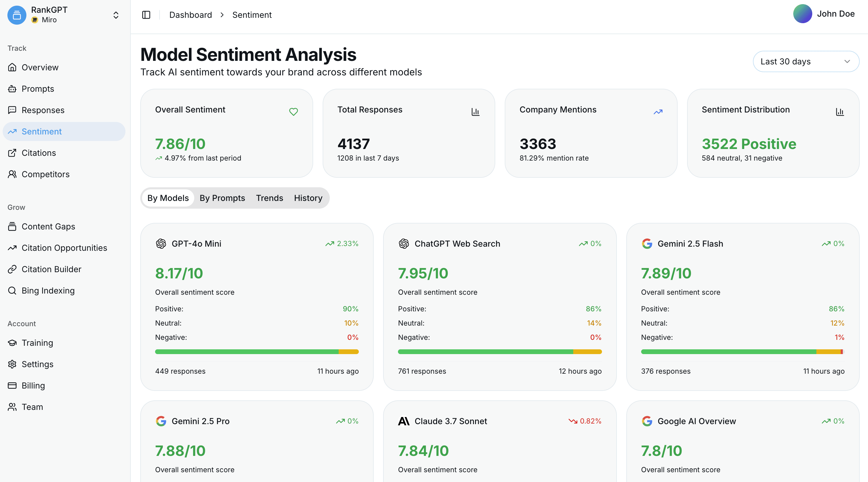Click the Content Gaps icon
868x482 pixels.
12,226
